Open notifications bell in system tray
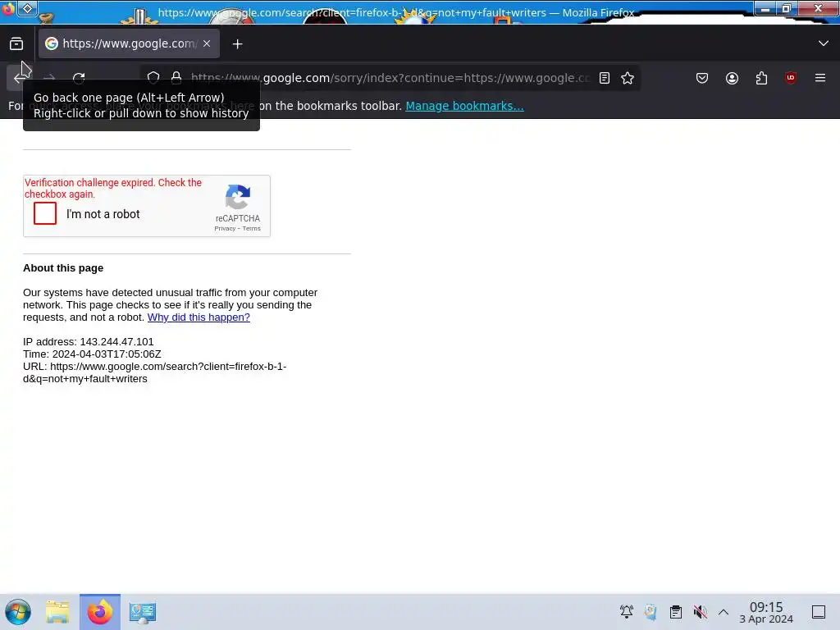This screenshot has height=630, width=840. (626, 612)
